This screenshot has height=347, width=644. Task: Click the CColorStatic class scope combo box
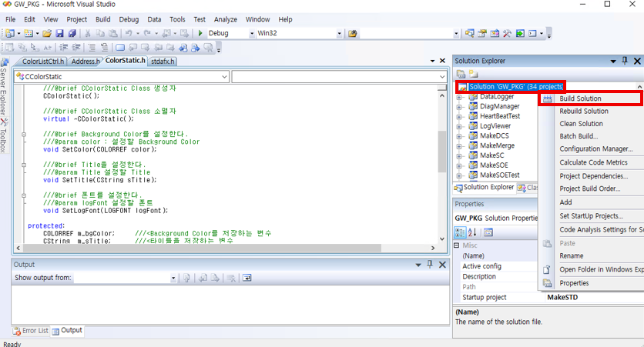121,77
